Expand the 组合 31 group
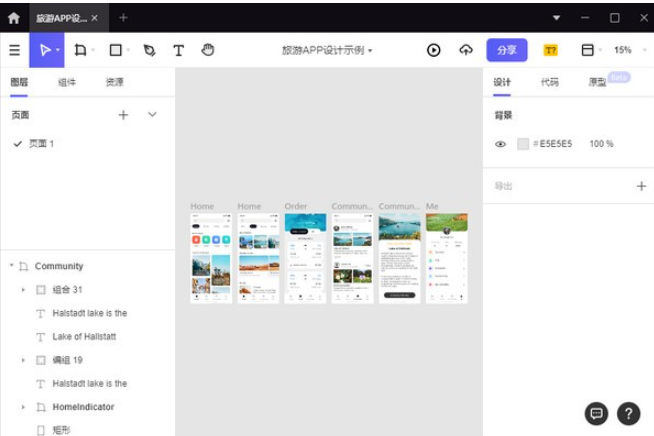This screenshot has width=654, height=436. pyautogui.click(x=23, y=290)
